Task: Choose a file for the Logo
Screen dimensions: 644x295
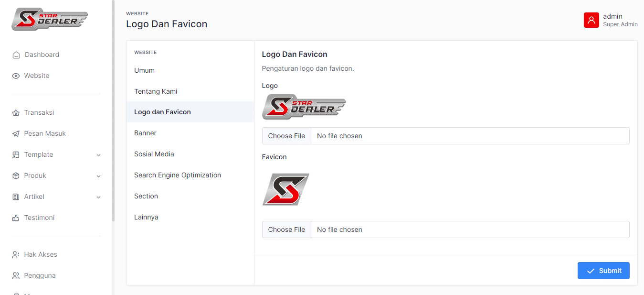Action: coord(286,136)
